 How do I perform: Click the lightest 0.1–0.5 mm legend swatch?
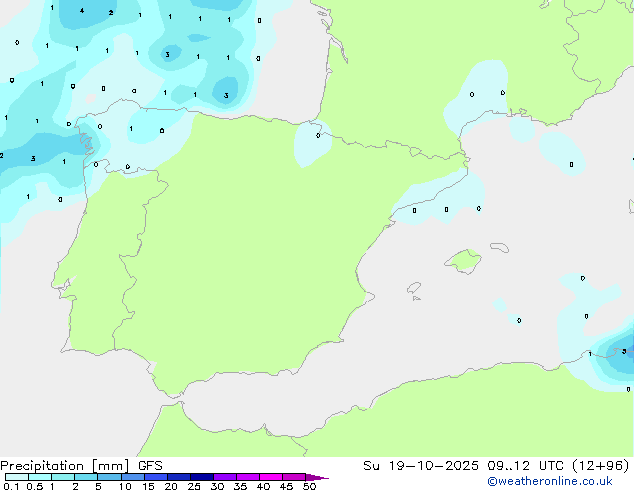(17, 477)
